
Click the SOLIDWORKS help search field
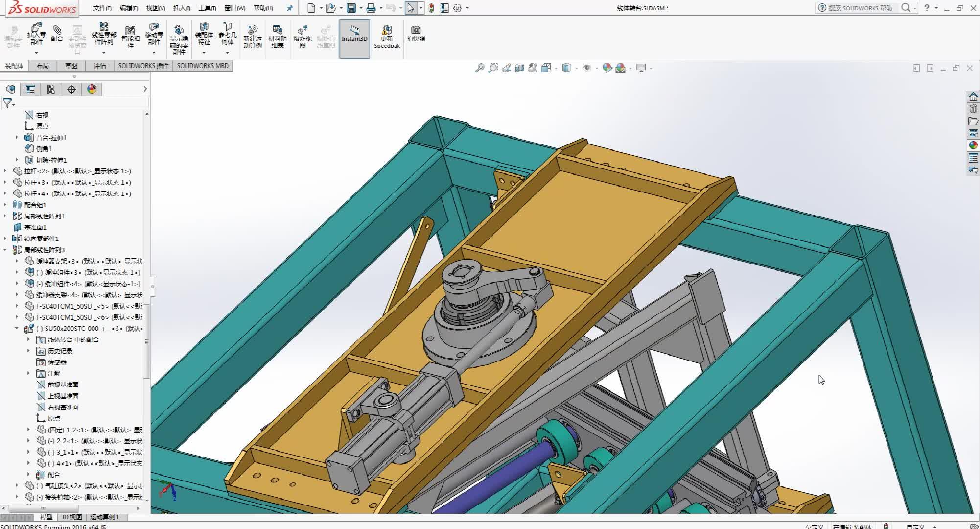coord(860,8)
